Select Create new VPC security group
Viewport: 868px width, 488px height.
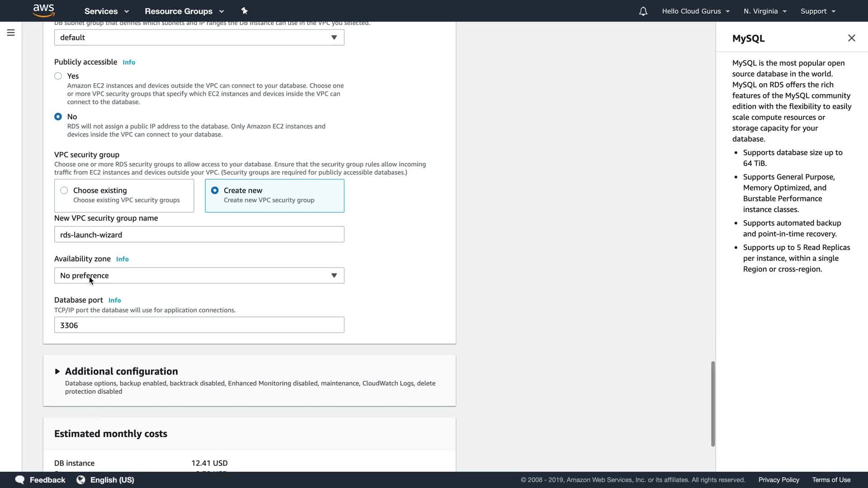215,190
